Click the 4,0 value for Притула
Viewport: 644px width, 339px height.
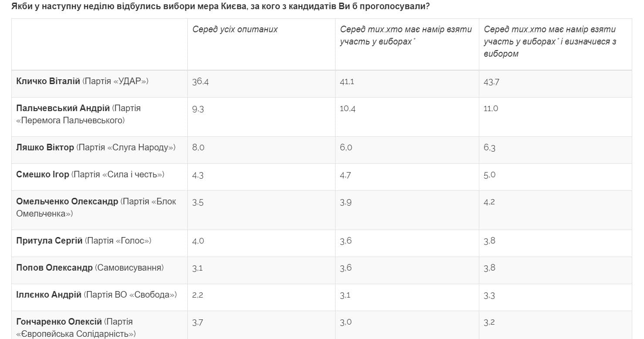pos(198,241)
